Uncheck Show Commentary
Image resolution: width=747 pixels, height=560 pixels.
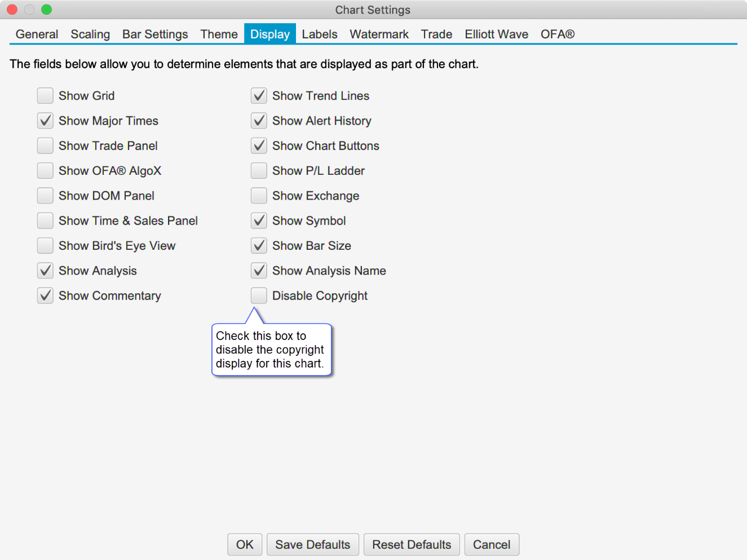click(45, 296)
